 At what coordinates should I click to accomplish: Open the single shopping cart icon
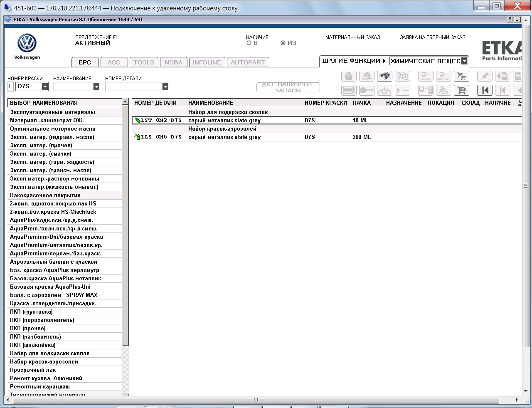(x=461, y=90)
